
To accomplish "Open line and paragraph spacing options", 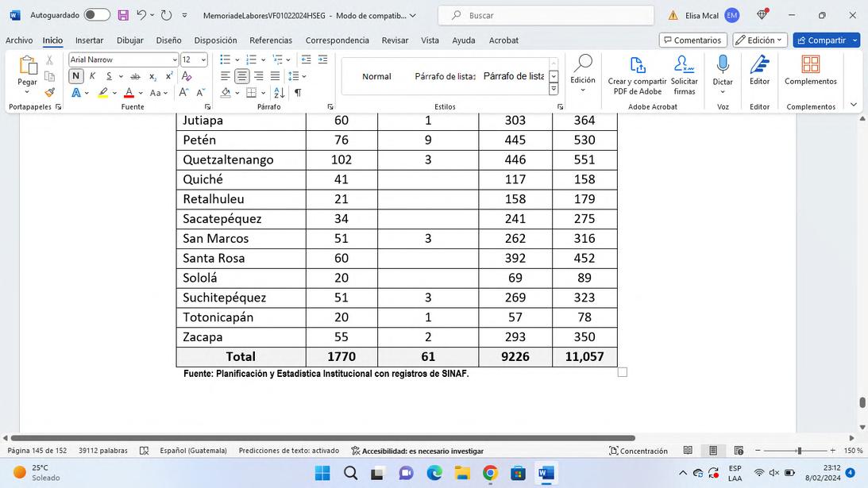I will [297, 76].
